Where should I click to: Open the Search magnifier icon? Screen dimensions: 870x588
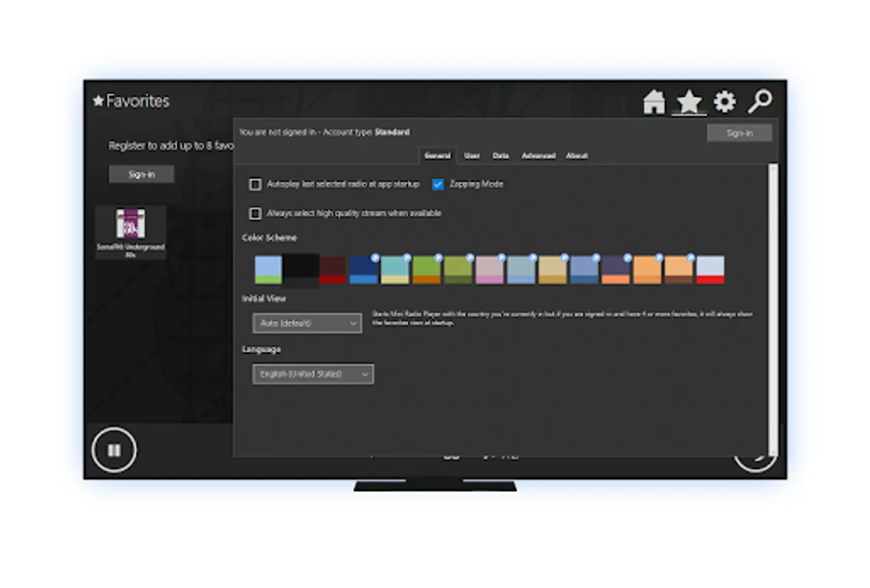point(760,101)
